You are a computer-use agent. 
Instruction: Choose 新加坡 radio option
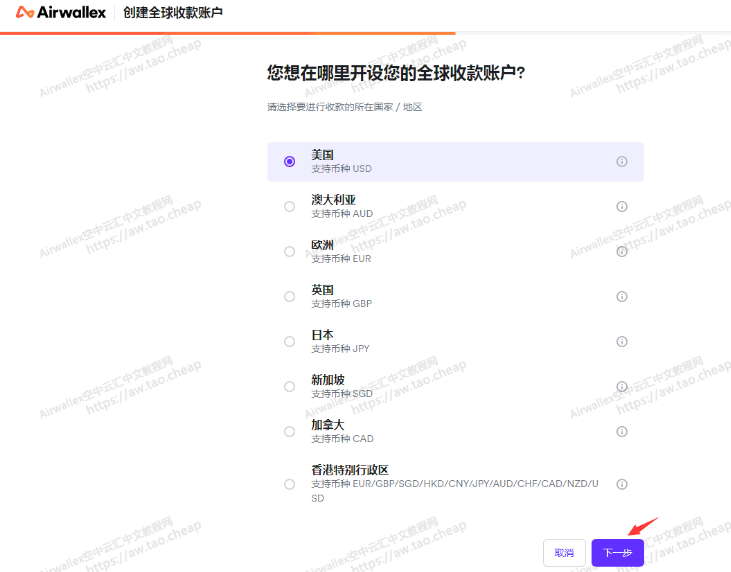[290, 387]
